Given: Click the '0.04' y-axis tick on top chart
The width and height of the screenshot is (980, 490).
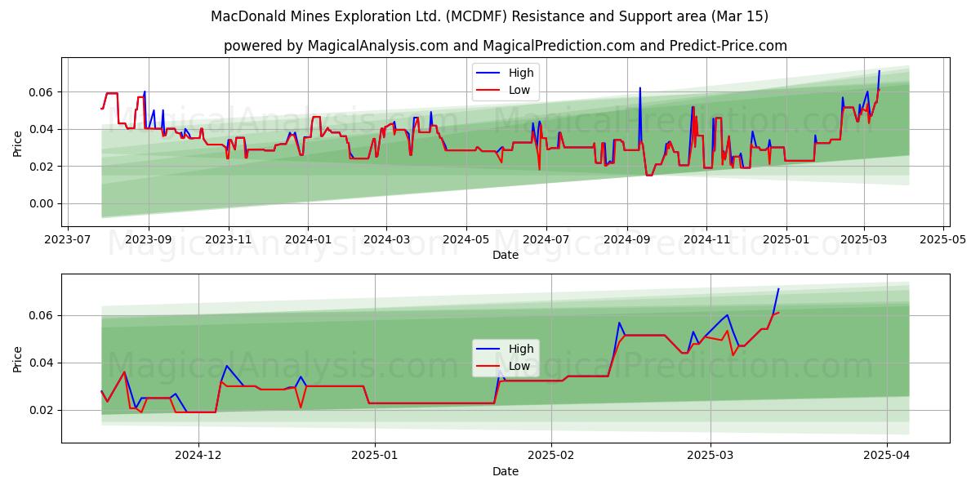Looking at the screenshot, I should (x=42, y=129).
